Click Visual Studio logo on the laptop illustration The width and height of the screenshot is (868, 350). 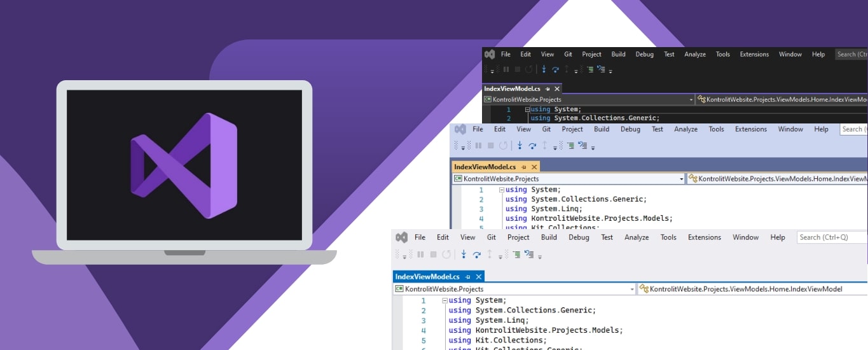[184, 165]
